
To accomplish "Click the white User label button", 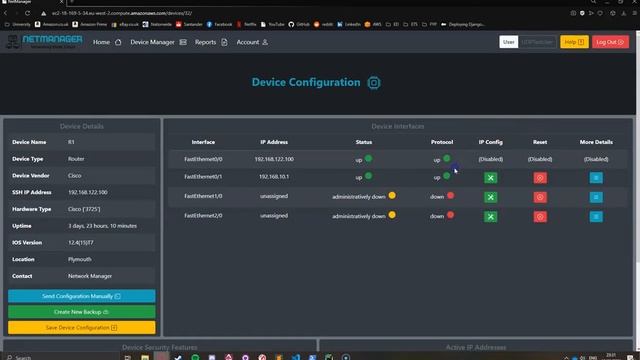I will (509, 42).
